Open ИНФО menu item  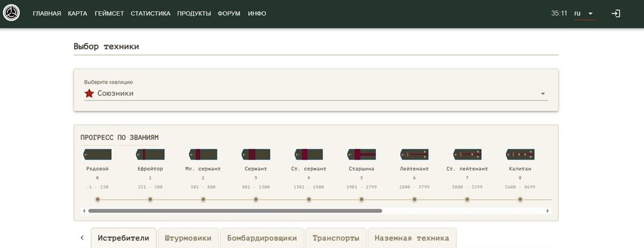257,14
